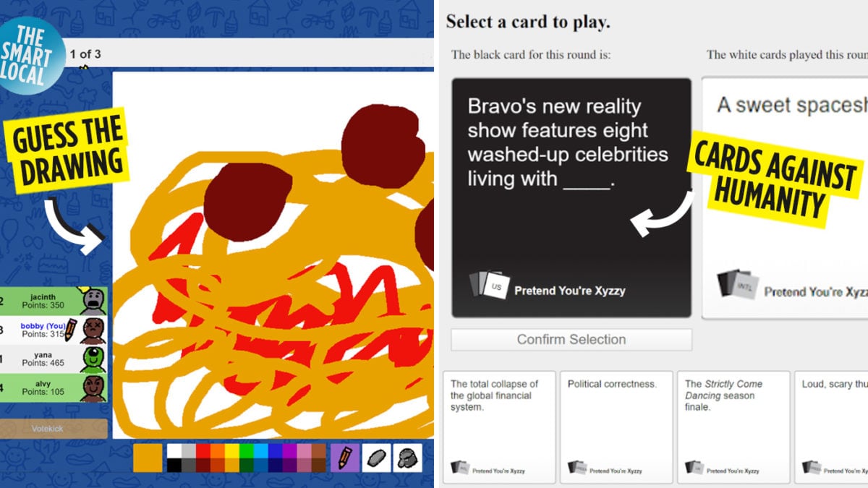The width and height of the screenshot is (868, 488).
Task: Click jacinth's player avatar
Action: click(93, 300)
